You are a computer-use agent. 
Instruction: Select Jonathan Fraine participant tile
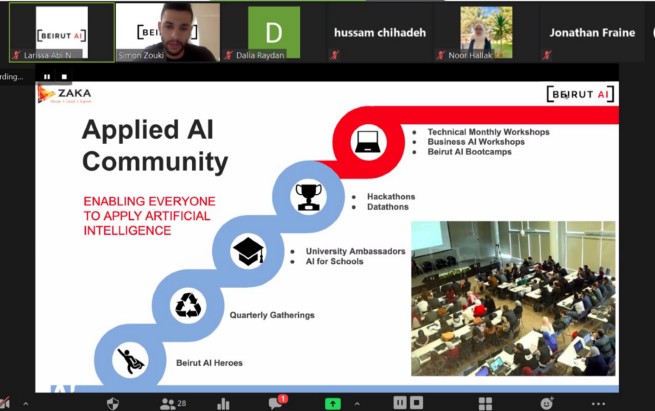pyautogui.click(x=592, y=33)
